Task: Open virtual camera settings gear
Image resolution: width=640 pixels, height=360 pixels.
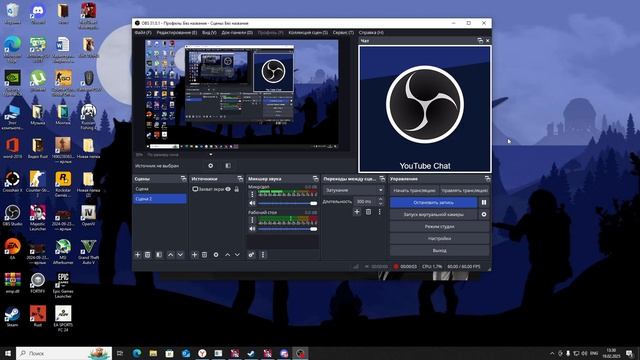Action: pyautogui.click(x=484, y=214)
